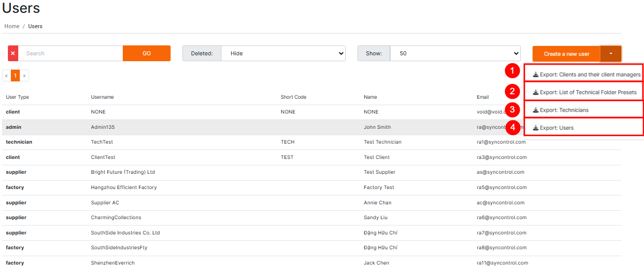Toggle the caret dropdown beside Create a new user
Viewport: 644px width, 269px height.
pos(610,54)
